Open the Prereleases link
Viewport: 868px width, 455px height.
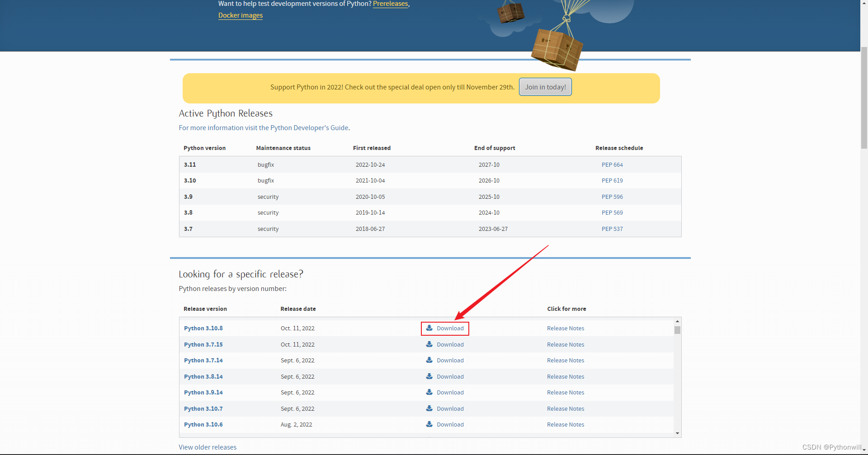click(391, 4)
